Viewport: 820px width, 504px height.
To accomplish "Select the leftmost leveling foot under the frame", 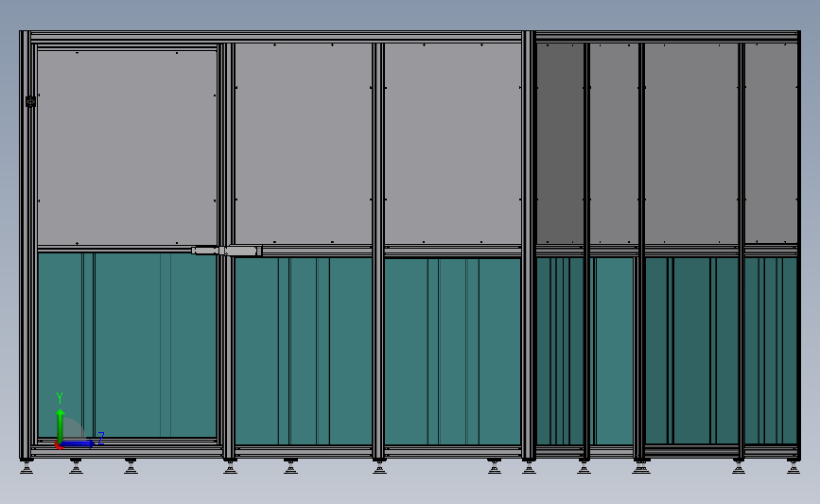I will coord(26,466).
